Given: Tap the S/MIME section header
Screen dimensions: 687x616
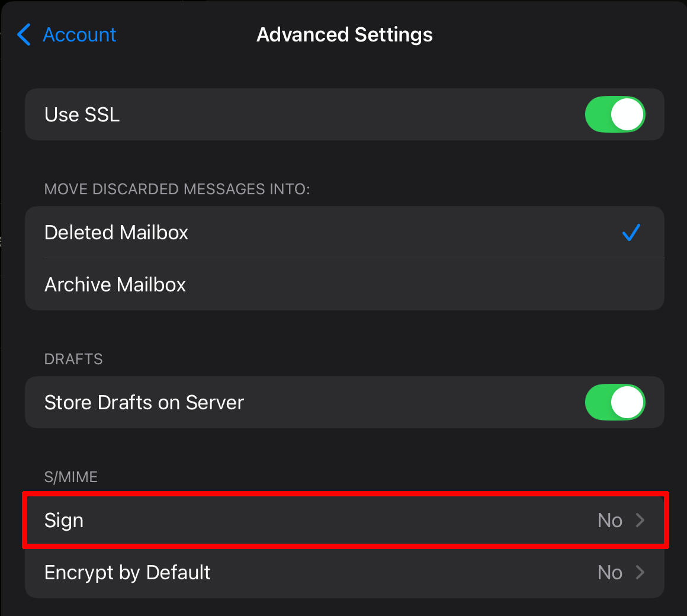Looking at the screenshot, I should (x=70, y=476).
